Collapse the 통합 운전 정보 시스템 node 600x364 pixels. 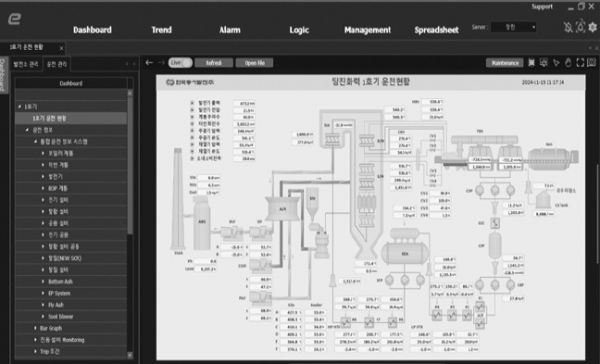35,142
